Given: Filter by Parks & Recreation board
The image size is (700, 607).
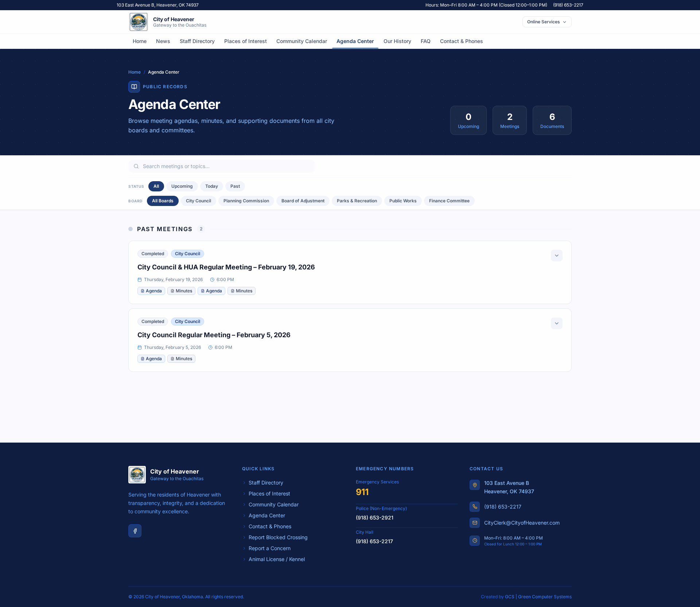Looking at the screenshot, I should click(x=357, y=201).
